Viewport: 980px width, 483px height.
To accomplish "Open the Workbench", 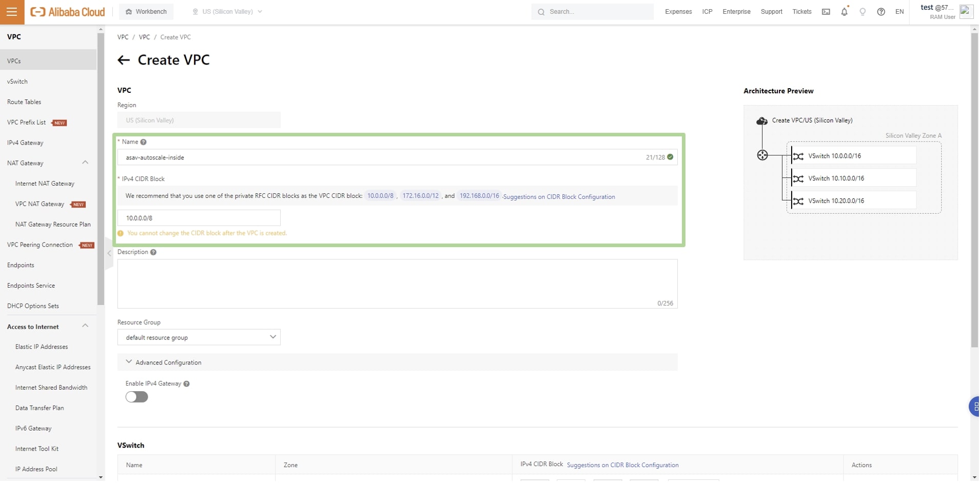I will tap(146, 11).
